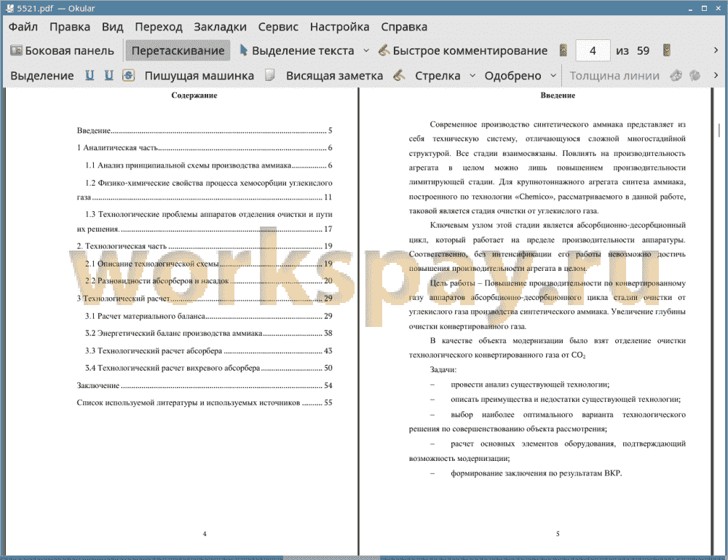The width and height of the screenshot is (728, 560).
Task: Go to next page icon
Action: point(667,51)
